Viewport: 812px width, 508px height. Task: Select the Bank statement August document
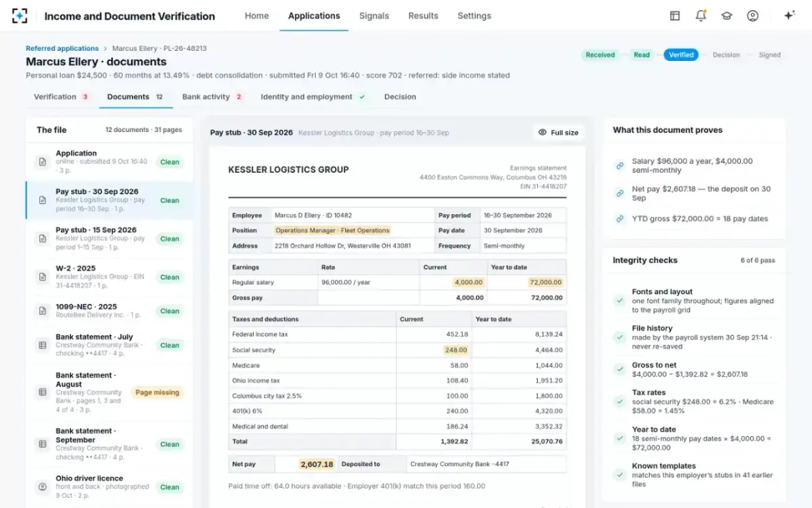coord(110,392)
